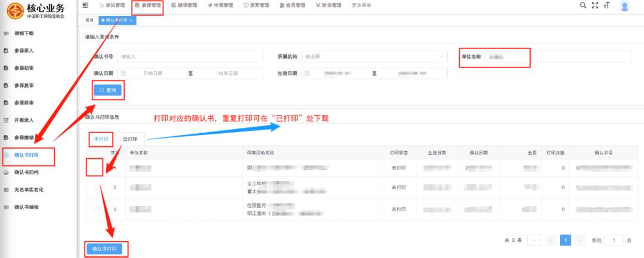The width and height of the screenshot is (644, 258).
Task: Switch to the 已打印 tab
Action: pos(130,139)
